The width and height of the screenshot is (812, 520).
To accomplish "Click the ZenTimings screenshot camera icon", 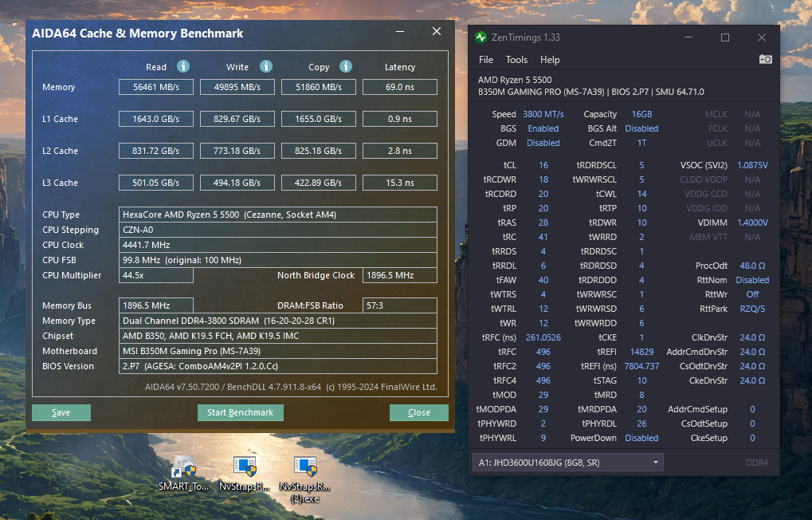I will [x=766, y=60].
